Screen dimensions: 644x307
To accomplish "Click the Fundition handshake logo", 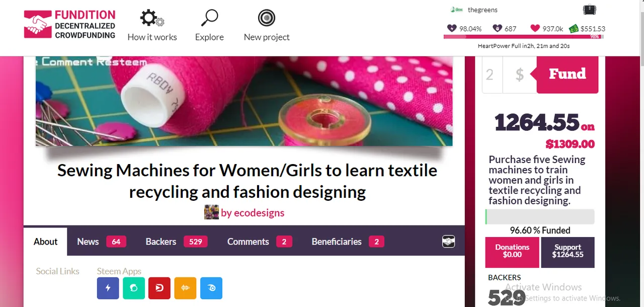I will click(38, 24).
